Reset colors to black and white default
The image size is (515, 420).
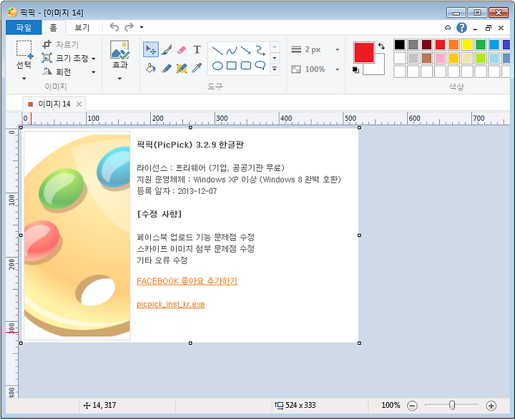(x=355, y=70)
